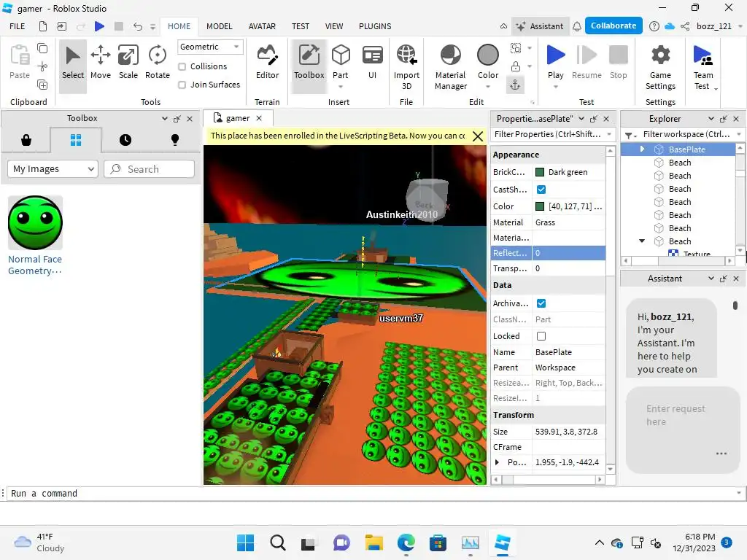The width and height of the screenshot is (747, 560).
Task: Toggle the Anchor tool
Action: 516,85
